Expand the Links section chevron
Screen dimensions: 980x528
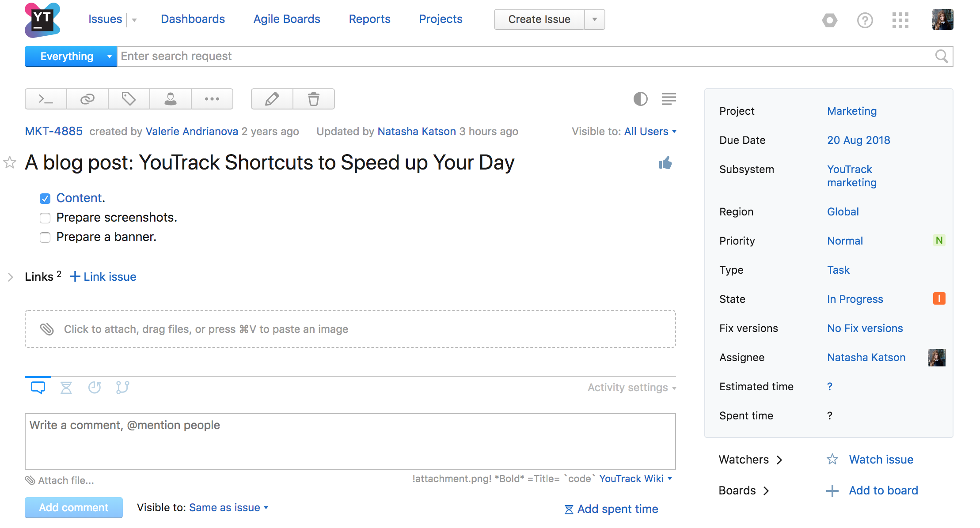(11, 277)
